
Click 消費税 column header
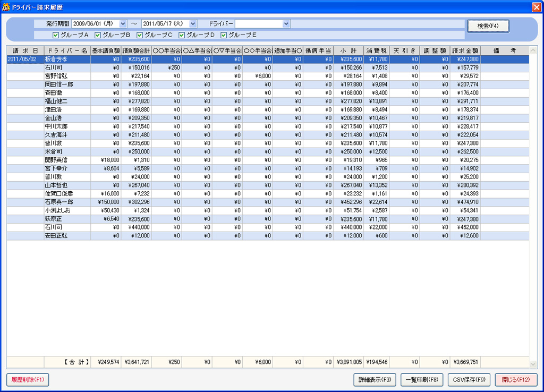click(x=377, y=50)
